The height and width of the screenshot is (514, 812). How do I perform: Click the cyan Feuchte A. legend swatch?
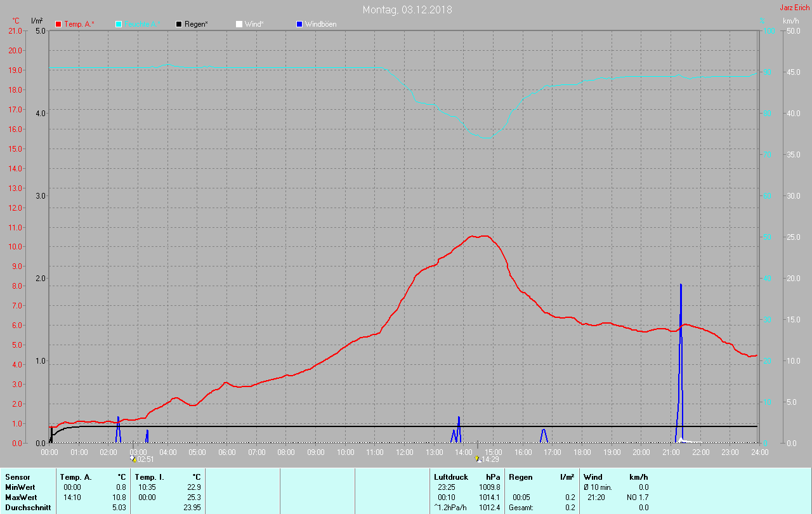point(119,24)
